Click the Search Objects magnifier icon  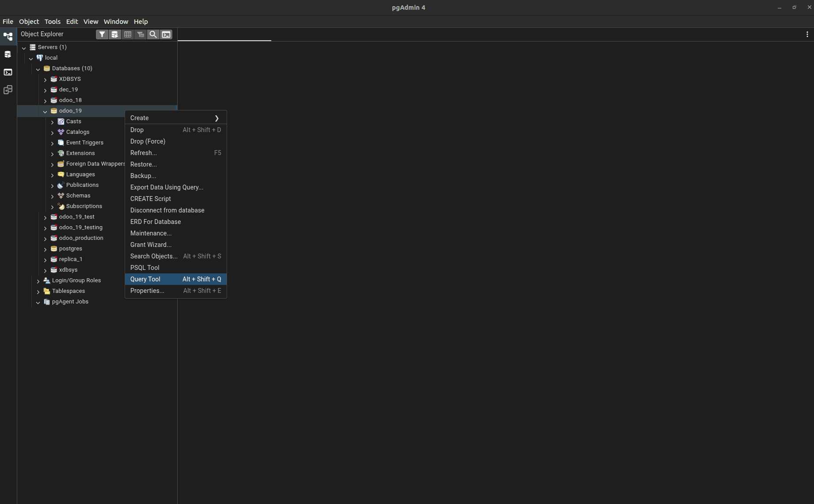coord(153,34)
